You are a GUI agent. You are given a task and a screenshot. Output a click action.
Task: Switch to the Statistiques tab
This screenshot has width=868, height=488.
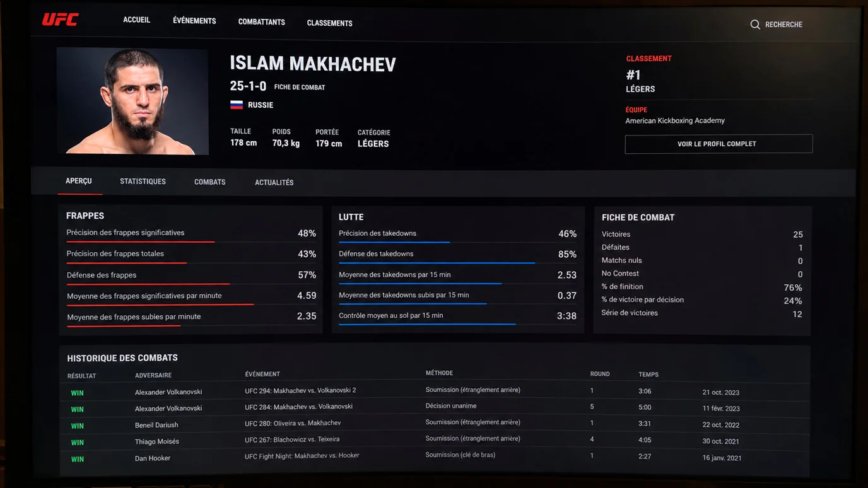[143, 182]
